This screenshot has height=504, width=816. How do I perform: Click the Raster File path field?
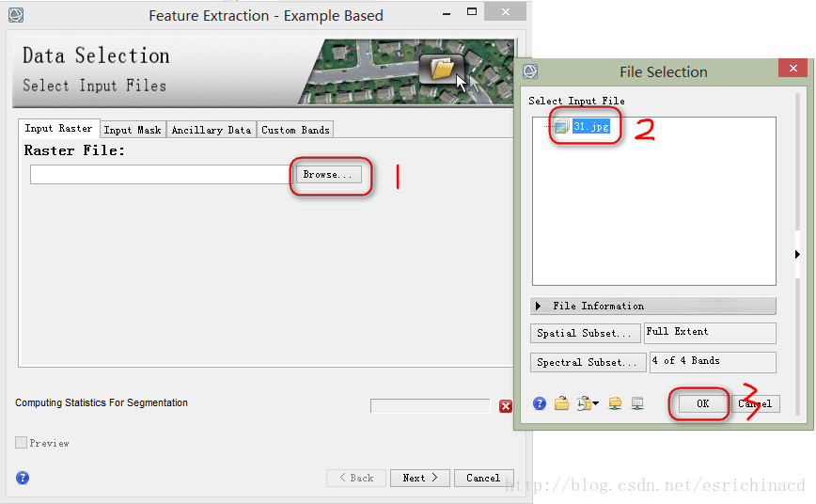(x=160, y=174)
